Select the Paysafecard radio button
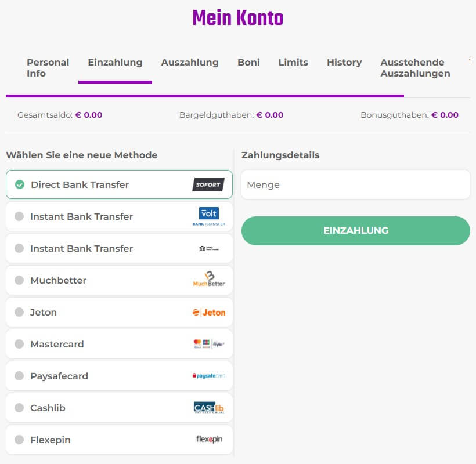The width and height of the screenshot is (476, 464). click(19, 375)
